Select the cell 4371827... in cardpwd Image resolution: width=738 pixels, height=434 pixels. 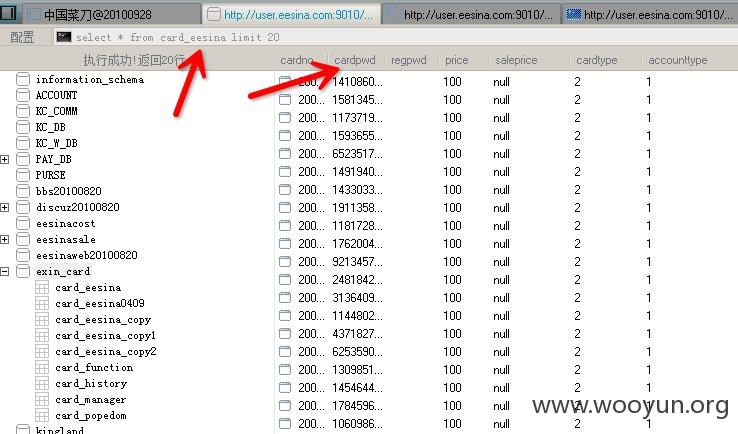[x=357, y=334]
